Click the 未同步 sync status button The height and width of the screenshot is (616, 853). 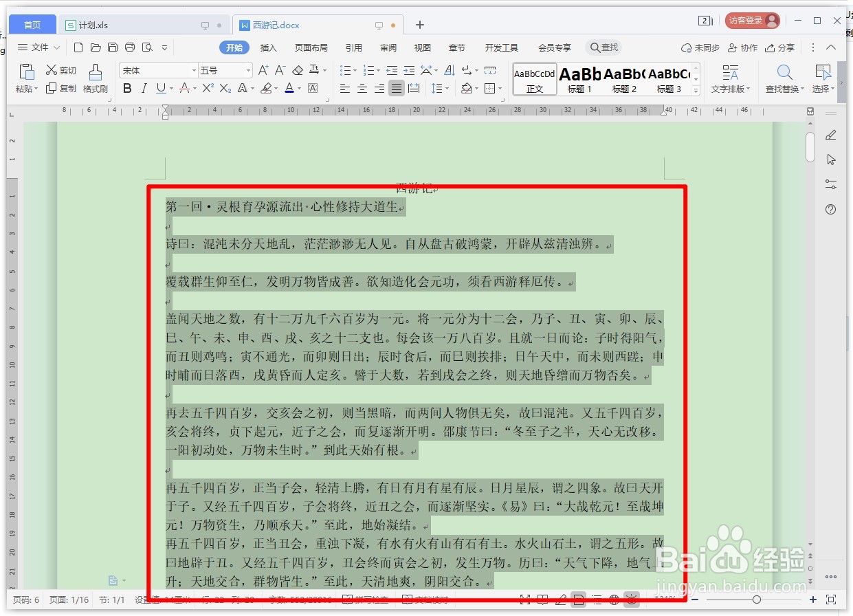click(x=700, y=47)
